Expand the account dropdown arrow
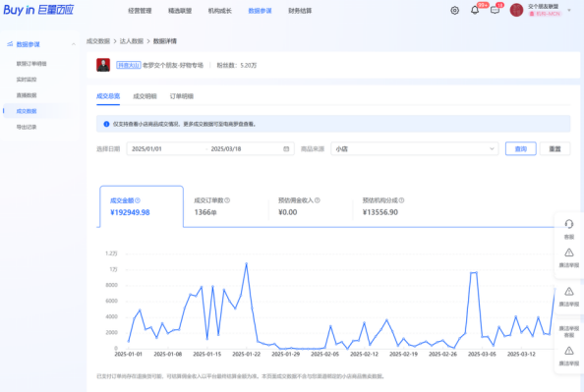Image resolution: width=584 pixels, height=392 pixels. click(x=569, y=11)
